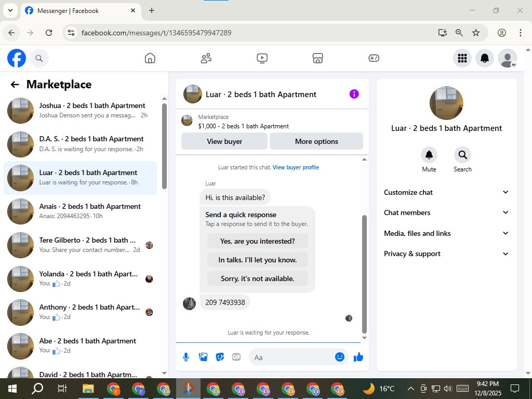532x399 pixels.
Task: Open a new browser tab
Action: [152, 10]
